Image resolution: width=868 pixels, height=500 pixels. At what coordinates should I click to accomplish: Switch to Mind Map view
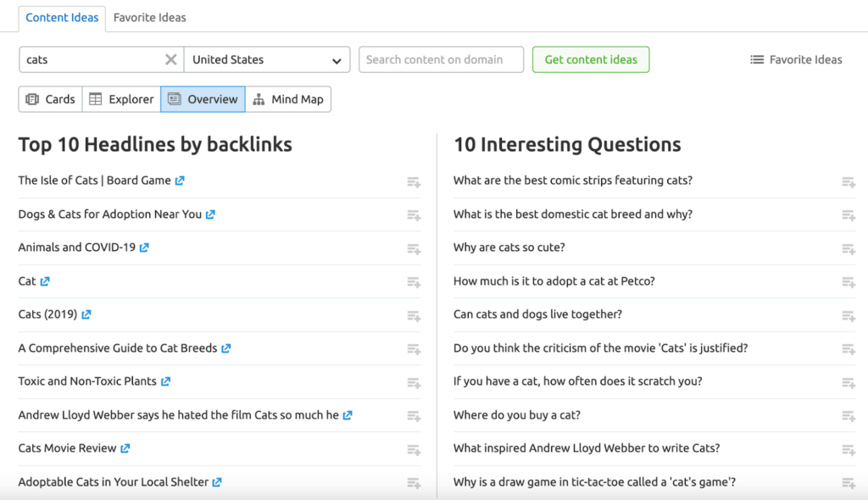(x=288, y=99)
